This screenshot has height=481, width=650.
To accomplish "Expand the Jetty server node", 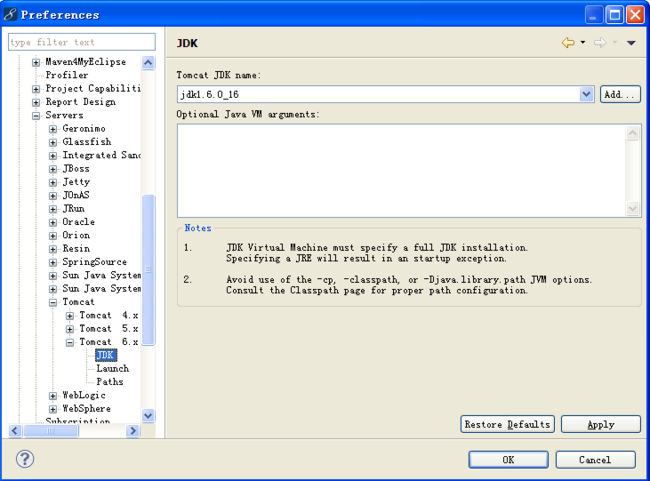I will point(53,182).
